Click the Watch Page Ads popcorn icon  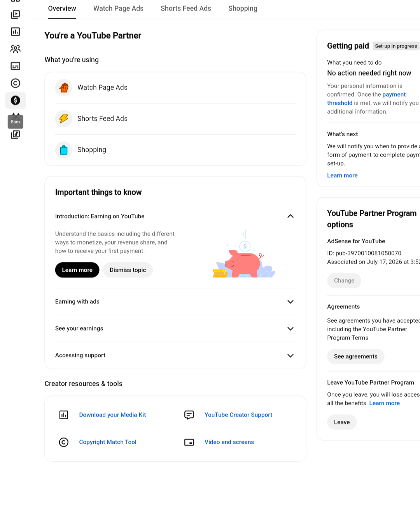[64, 88]
